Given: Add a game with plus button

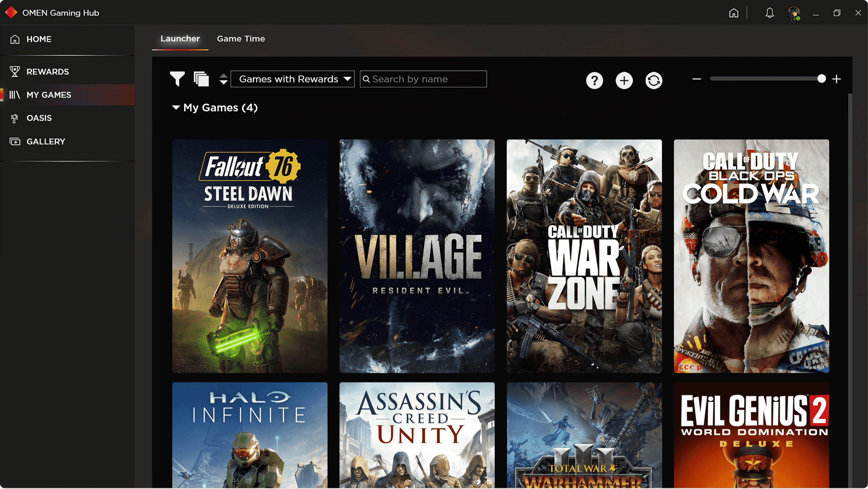Looking at the screenshot, I should [x=624, y=80].
